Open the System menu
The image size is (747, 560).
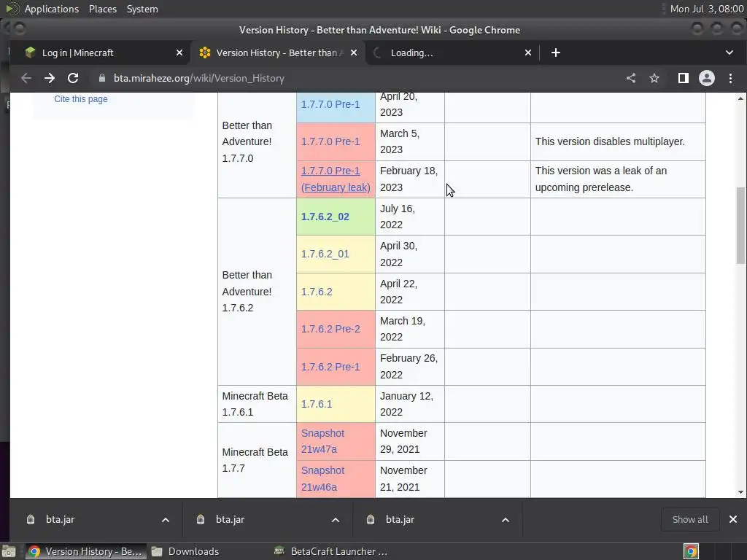click(142, 9)
